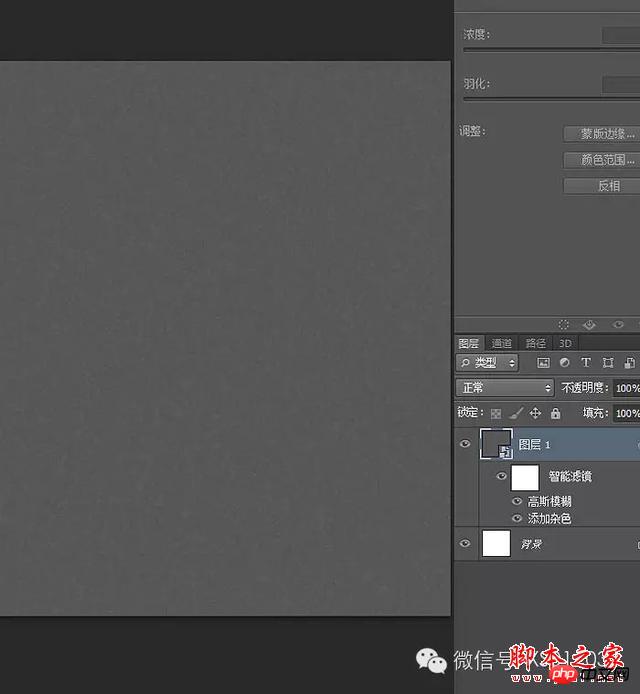Click the 浓度 value field

tap(621, 35)
